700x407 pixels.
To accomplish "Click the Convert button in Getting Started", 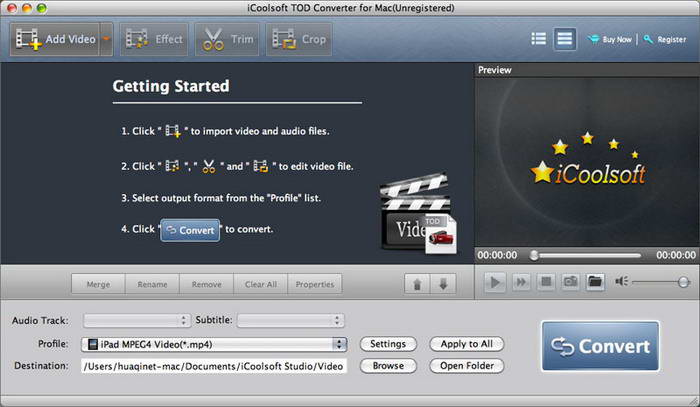I will click(190, 230).
